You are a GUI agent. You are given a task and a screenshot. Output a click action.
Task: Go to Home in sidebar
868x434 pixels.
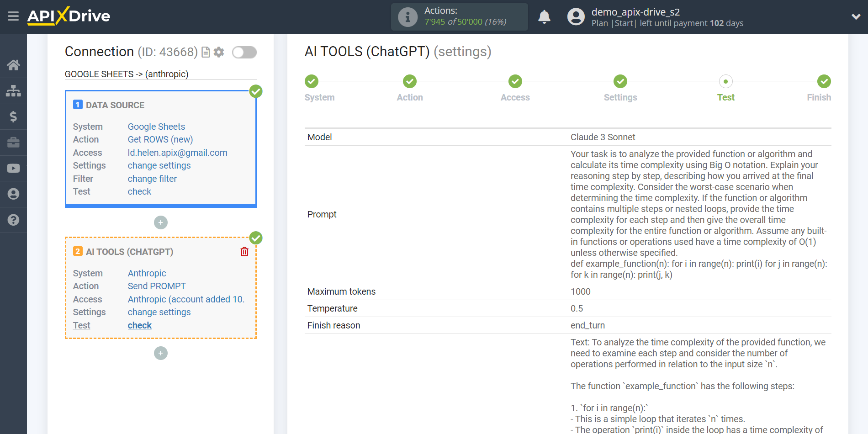point(13,65)
